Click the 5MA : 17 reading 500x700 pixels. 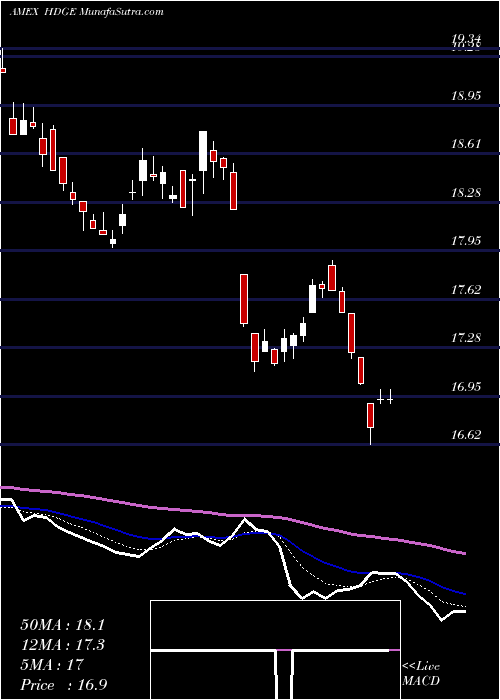pos(52,665)
